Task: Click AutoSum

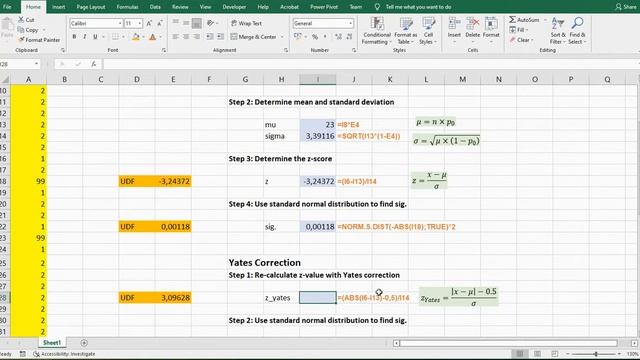Action: click(x=524, y=20)
